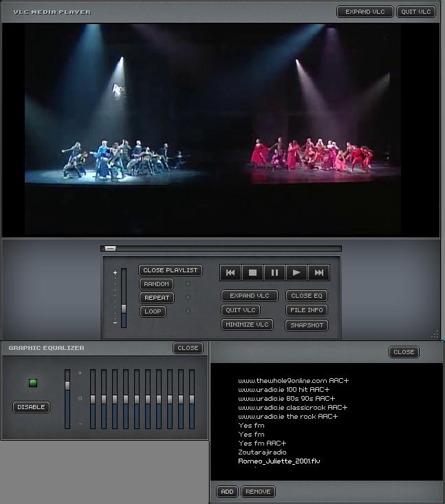The width and height of the screenshot is (445, 504).
Task: Pause the playing video
Action: tap(274, 273)
